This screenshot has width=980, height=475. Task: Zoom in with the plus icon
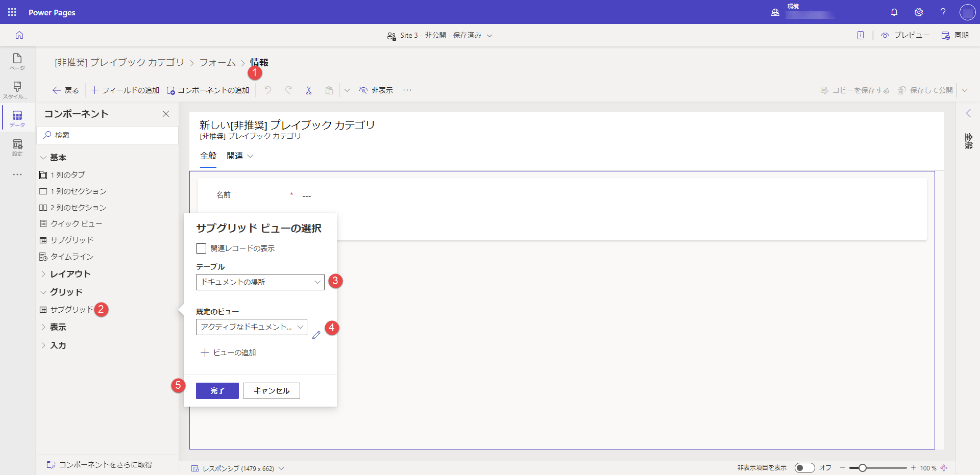point(913,468)
